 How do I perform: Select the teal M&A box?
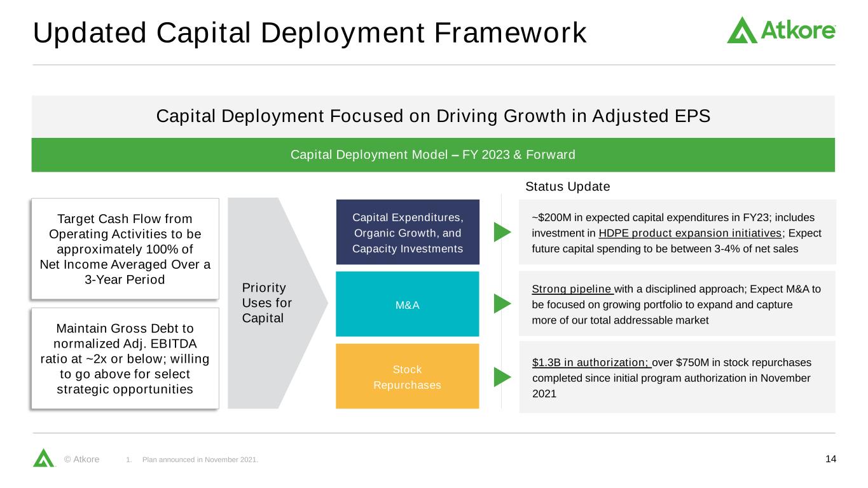(x=407, y=304)
